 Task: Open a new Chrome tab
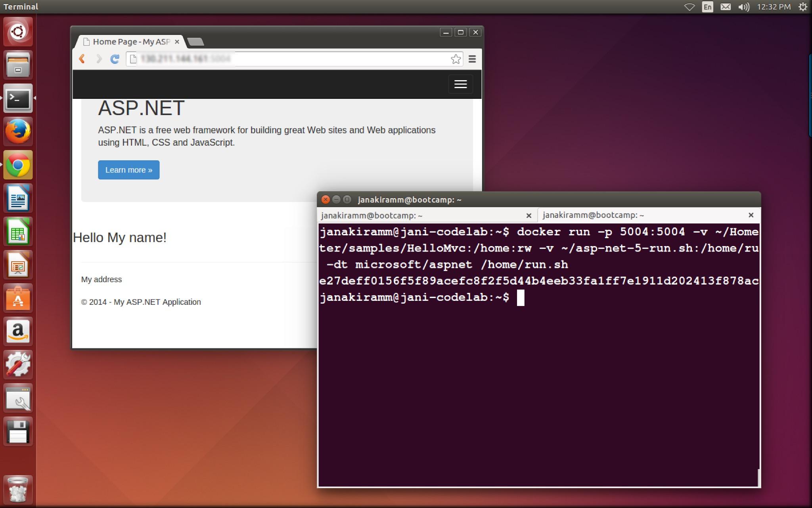[195, 42]
